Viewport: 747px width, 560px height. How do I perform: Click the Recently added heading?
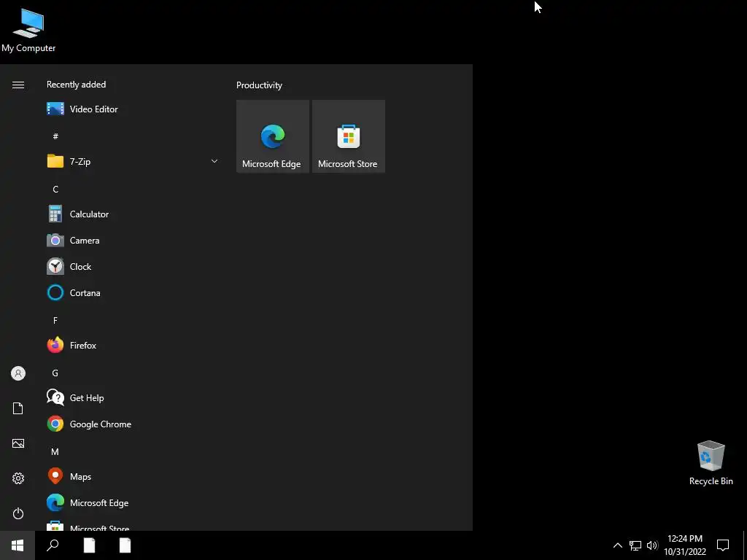76,85
